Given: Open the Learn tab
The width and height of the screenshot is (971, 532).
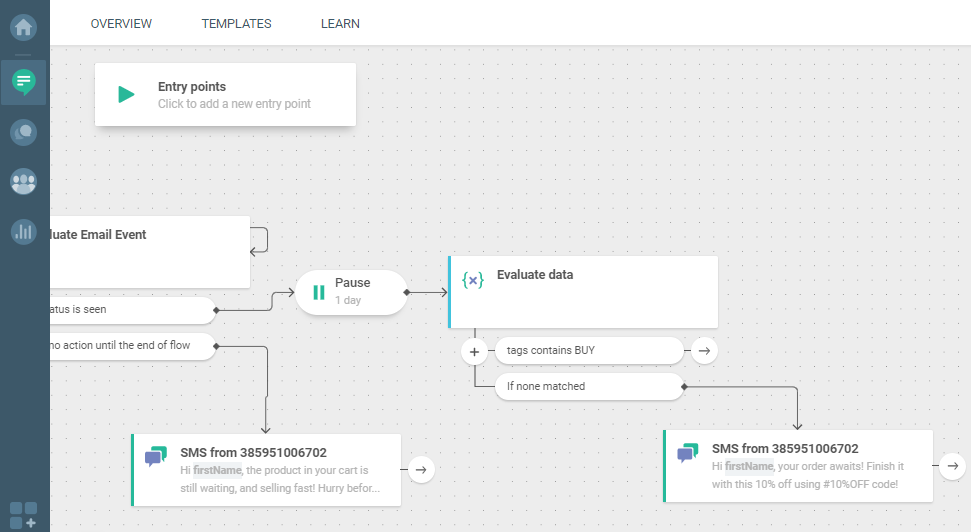Looking at the screenshot, I should 340,23.
